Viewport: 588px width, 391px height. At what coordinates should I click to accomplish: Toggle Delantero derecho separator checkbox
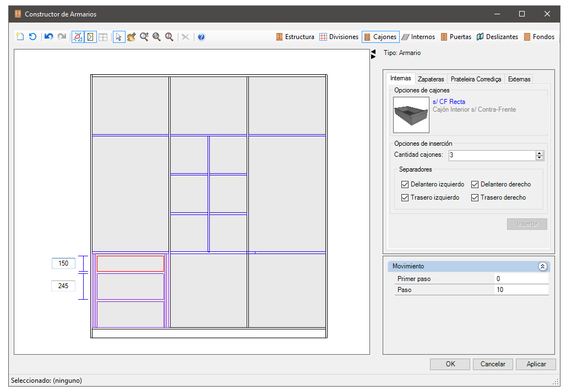point(475,184)
